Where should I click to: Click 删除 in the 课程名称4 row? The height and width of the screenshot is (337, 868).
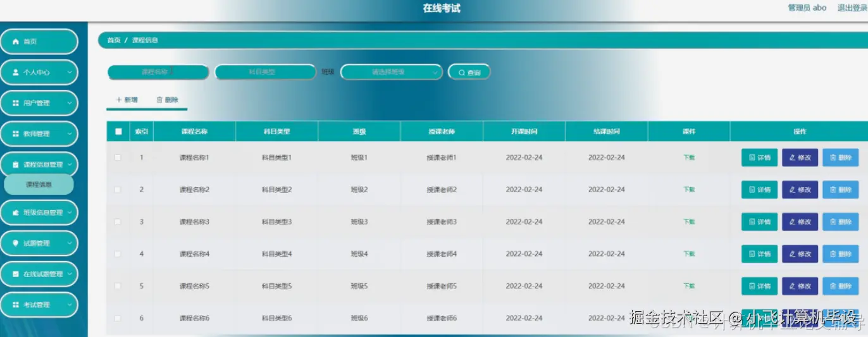(x=841, y=254)
